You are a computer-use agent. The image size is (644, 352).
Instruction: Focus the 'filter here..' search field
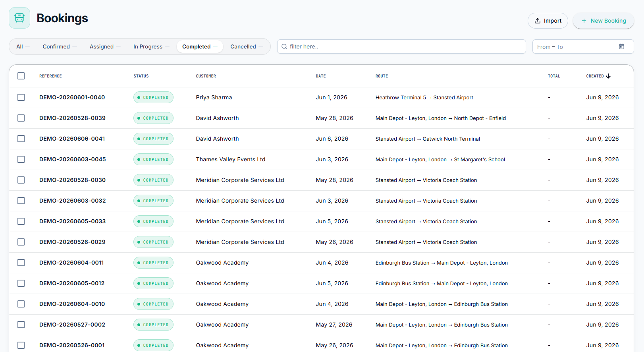401,46
